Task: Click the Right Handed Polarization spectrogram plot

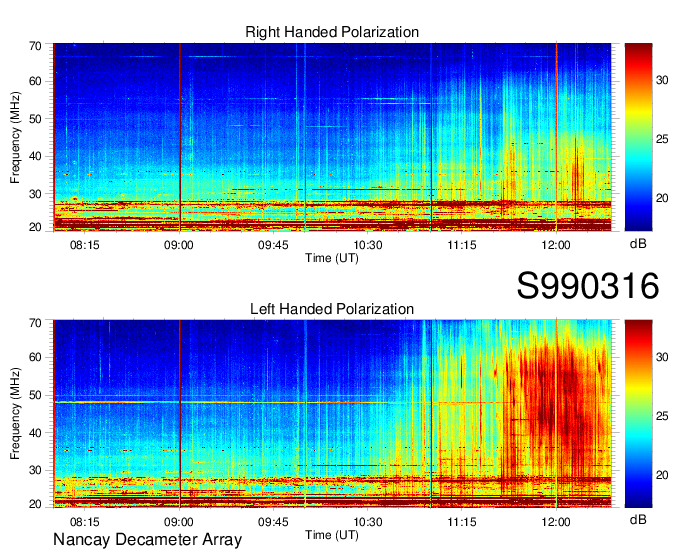Action: (332, 137)
